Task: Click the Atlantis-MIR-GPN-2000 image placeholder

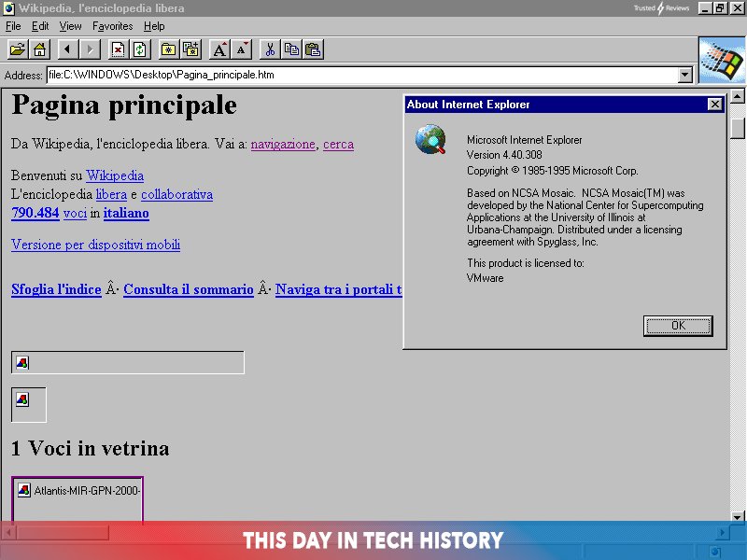Action: [78, 498]
